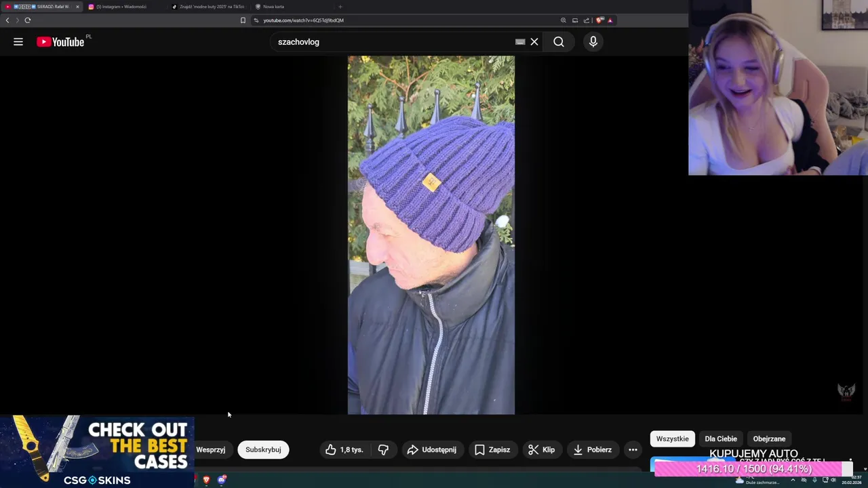Like the video with thumbs up

pyautogui.click(x=344, y=449)
